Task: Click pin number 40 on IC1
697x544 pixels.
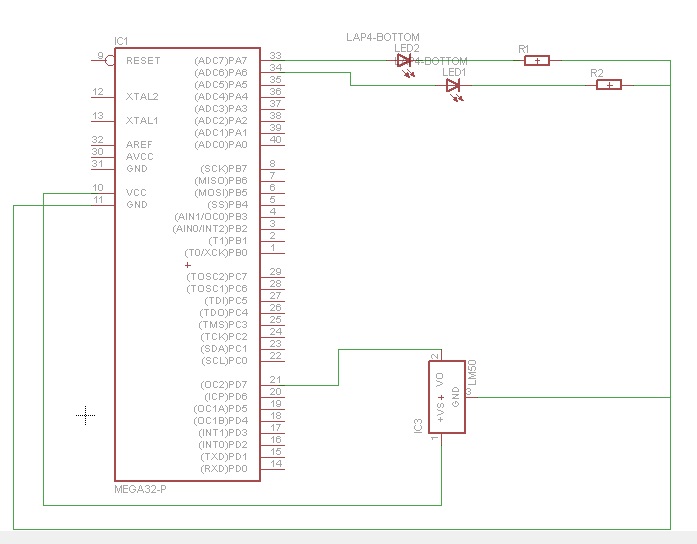Action: pos(275,140)
